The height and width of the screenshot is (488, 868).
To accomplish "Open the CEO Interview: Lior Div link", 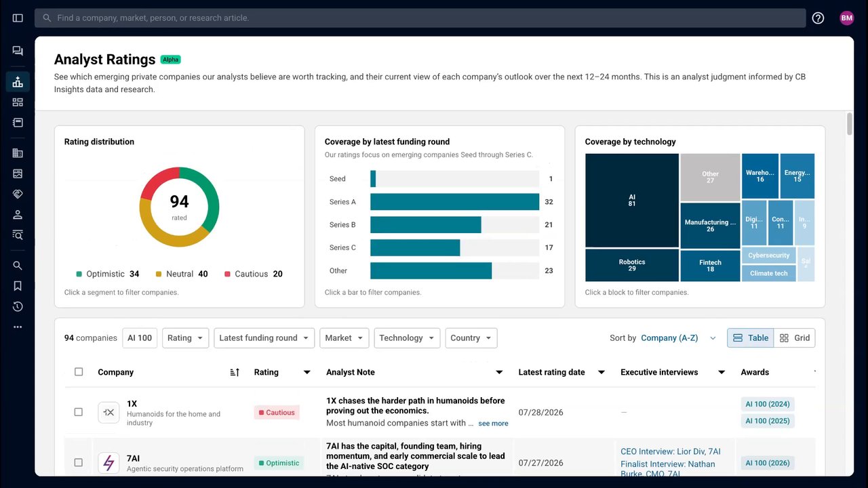I will pos(671,451).
